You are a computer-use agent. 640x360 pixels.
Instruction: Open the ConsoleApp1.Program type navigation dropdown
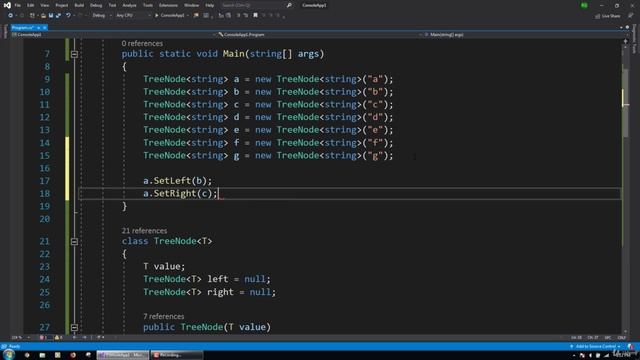click(x=319, y=35)
